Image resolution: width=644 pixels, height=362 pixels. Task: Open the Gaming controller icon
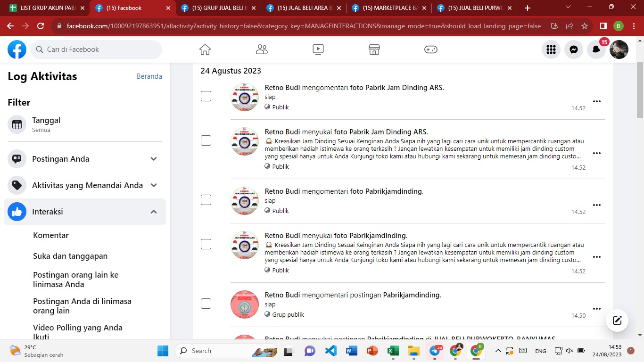coord(431,49)
